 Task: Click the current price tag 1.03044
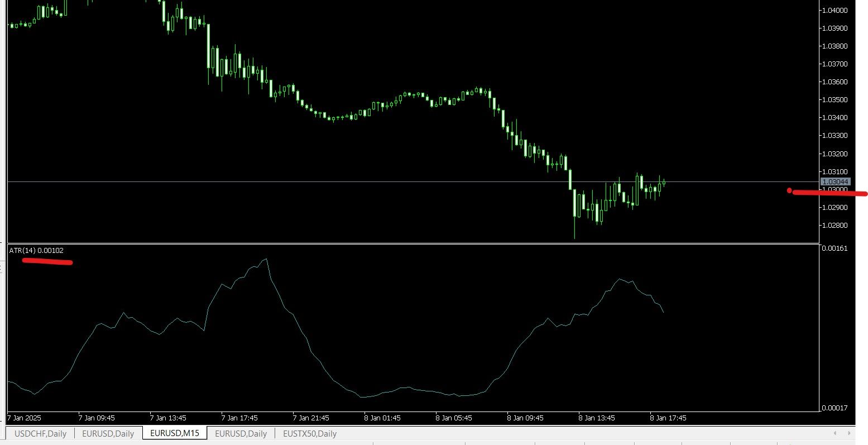(x=836, y=181)
